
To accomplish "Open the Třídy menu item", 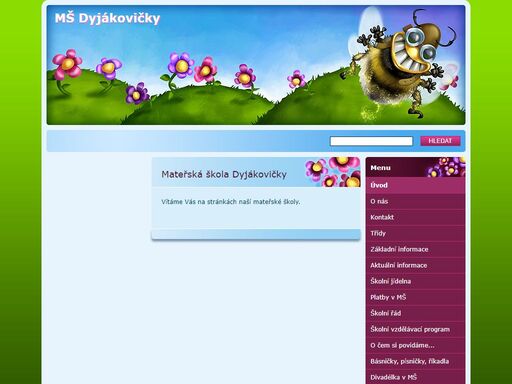I will 415,233.
